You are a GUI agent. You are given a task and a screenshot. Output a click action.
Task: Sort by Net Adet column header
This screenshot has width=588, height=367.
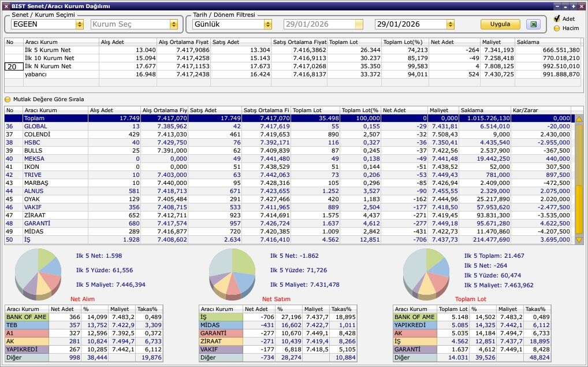(404, 110)
